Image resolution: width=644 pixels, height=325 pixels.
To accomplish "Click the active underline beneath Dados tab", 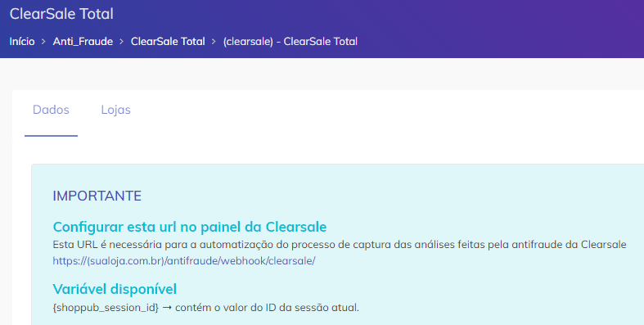I will tap(51, 136).
